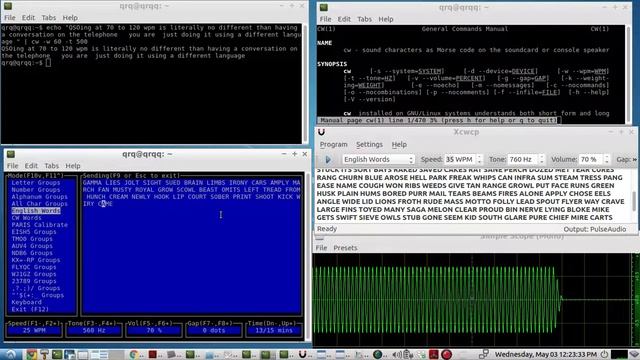Screen dimensions: 640x360
Task: Open Tabs menu of the man page terminal
Action: tap(364, 19)
